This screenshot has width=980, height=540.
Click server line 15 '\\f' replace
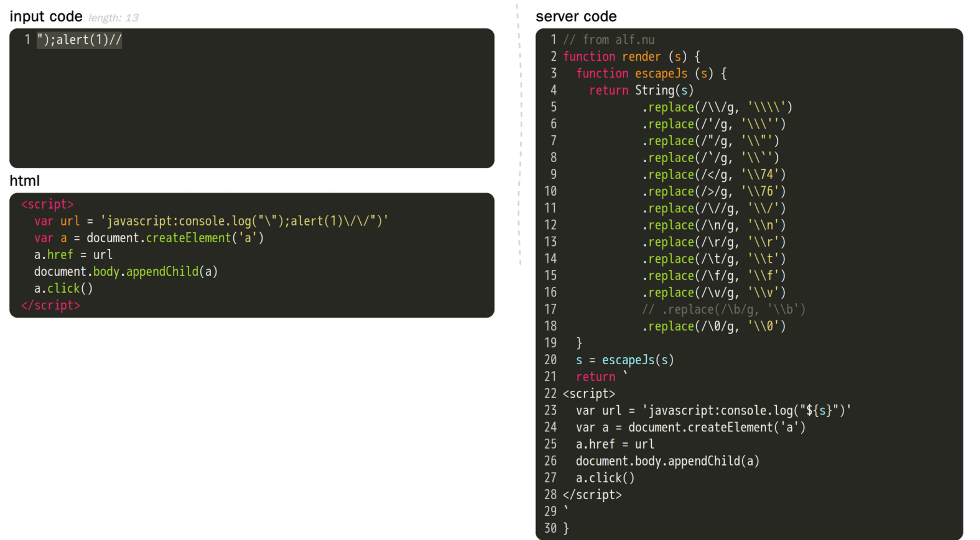point(714,276)
